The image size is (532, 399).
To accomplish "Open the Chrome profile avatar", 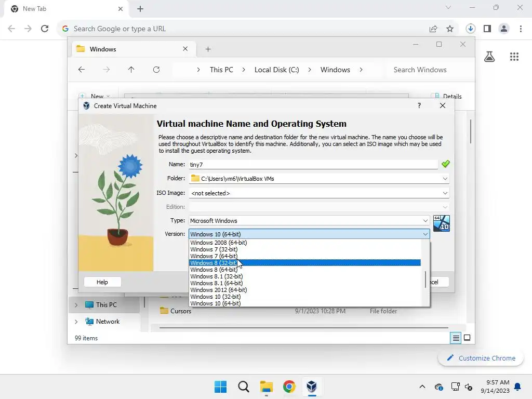I will tap(504, 29).
